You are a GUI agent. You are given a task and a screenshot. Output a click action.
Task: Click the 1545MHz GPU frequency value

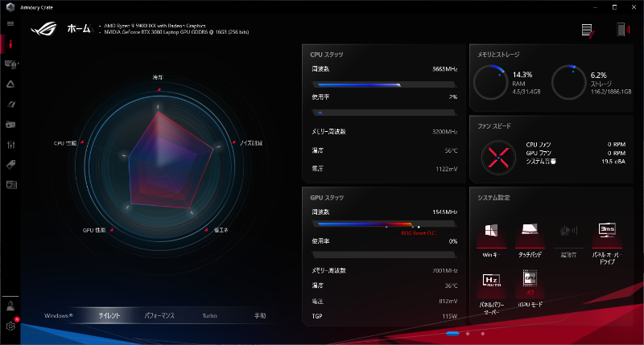point(445,212)
